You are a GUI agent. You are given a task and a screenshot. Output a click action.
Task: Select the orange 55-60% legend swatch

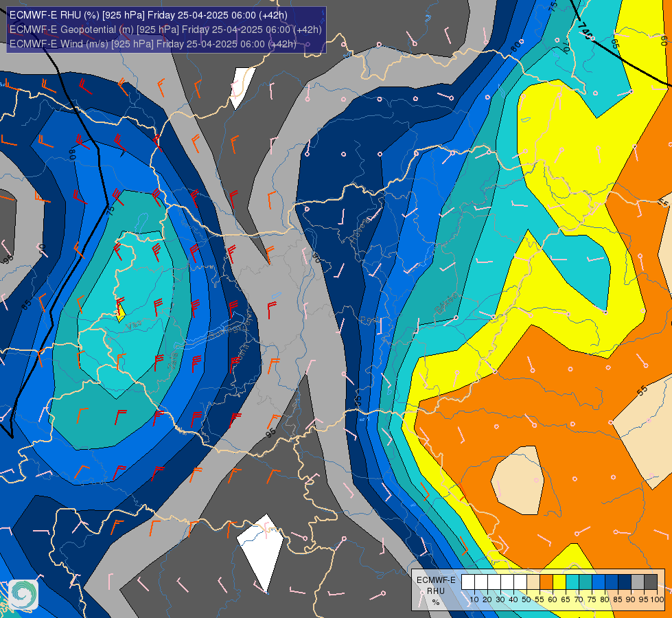[x=546, y=582]
